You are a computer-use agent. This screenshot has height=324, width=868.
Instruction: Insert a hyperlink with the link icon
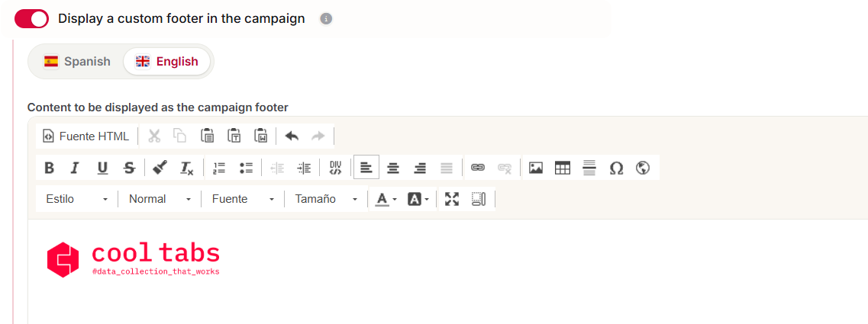click(x=478, y=168)
